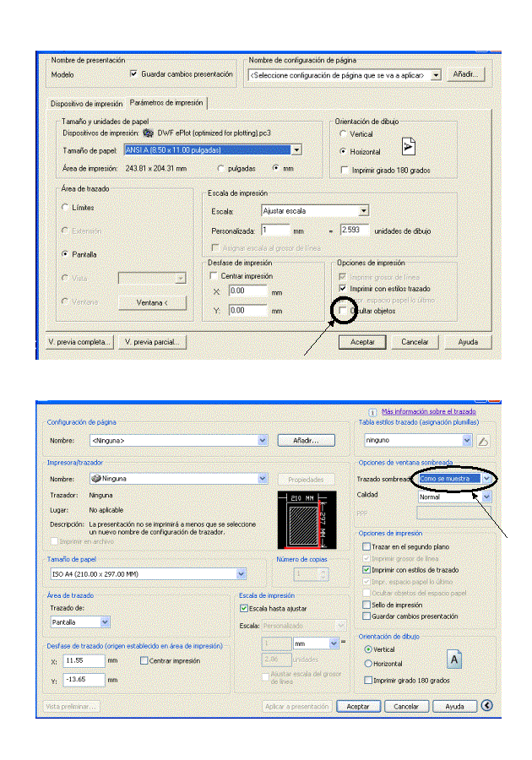Viewport: 532px width, 760px height.
Task: Click the DWF ePlot printer device icon
Action: [148, 133]
